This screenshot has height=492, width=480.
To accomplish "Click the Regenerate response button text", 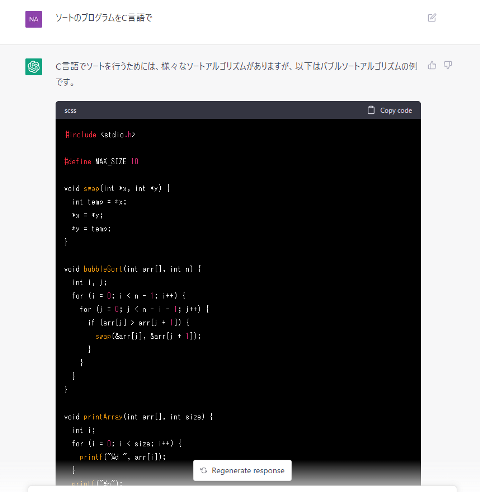I will coord(248,470).
